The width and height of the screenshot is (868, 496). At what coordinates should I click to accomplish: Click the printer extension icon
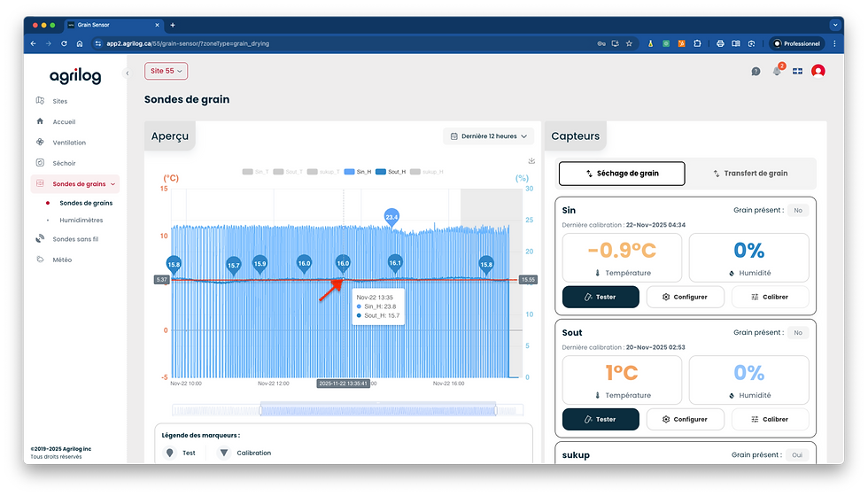pyautogui.click(x=720, y=43)
